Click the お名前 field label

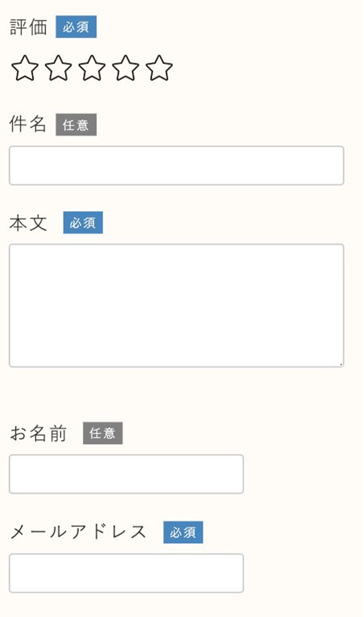38,434
